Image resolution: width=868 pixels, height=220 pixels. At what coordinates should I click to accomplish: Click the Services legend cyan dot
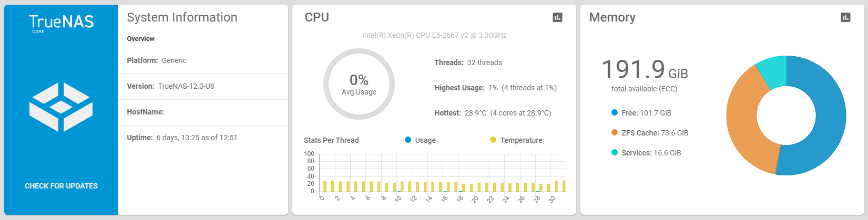(615, 152)
